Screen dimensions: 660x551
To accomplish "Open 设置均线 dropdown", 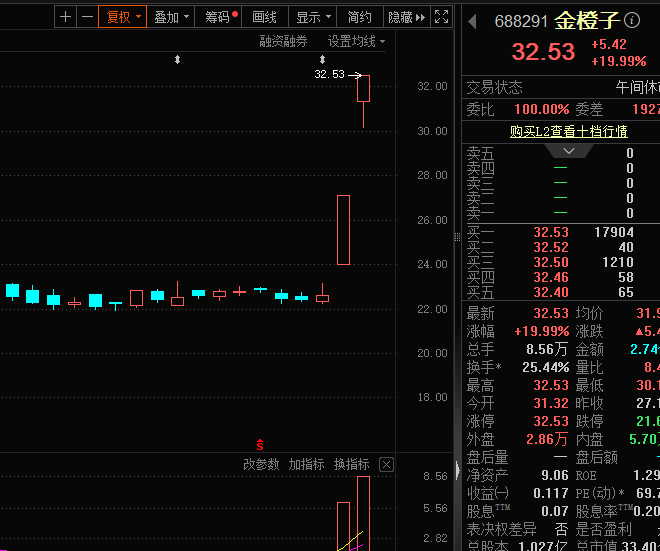I will point(356,41).
